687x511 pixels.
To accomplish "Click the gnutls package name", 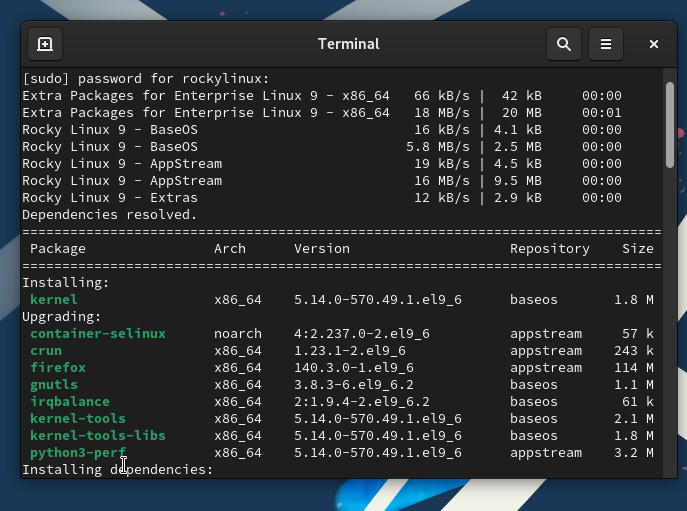I will coord(54,385).
